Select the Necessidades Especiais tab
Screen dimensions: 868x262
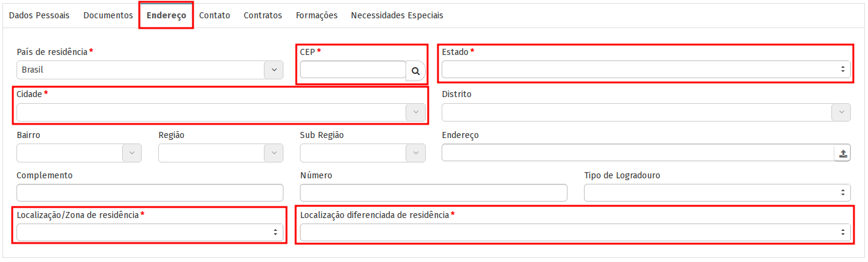(397, 15)
